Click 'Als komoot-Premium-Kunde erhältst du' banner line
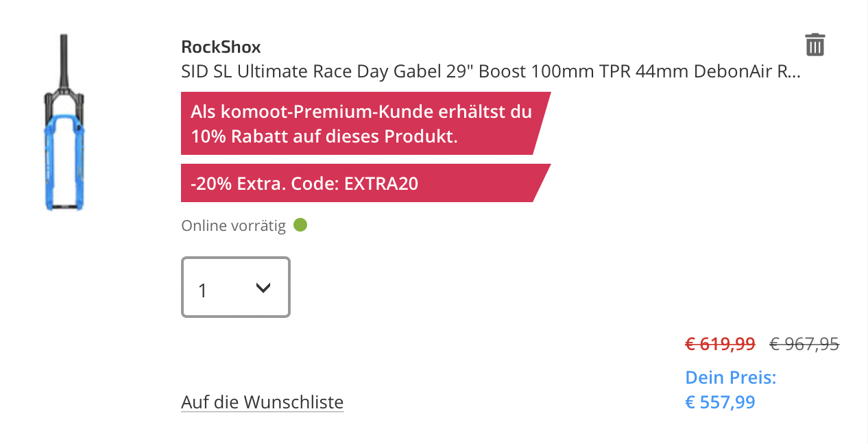The width and height of the screenshot is (868, 444). coord(361,111)
